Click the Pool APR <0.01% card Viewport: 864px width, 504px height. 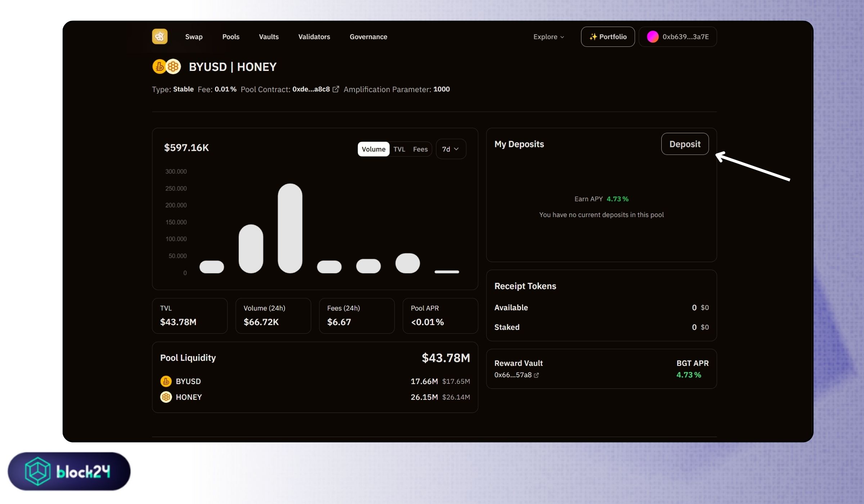click(440, 316)
